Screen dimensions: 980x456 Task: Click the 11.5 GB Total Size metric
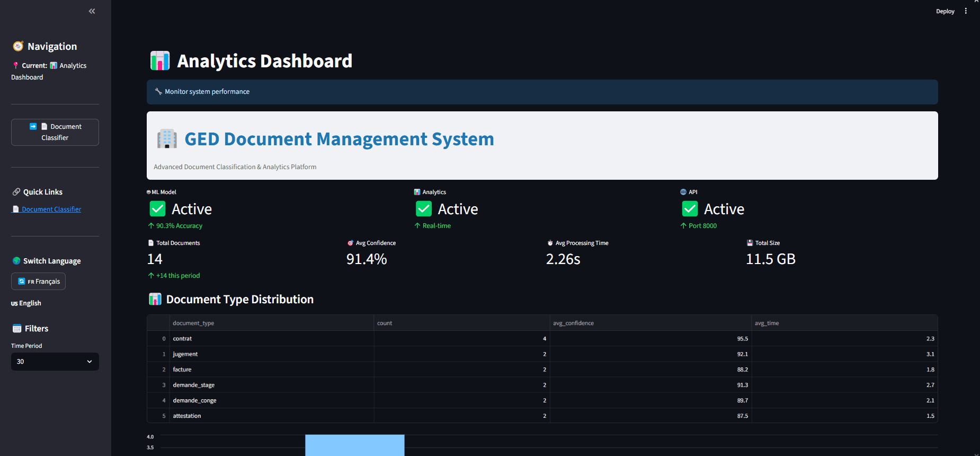click(771, 259)
